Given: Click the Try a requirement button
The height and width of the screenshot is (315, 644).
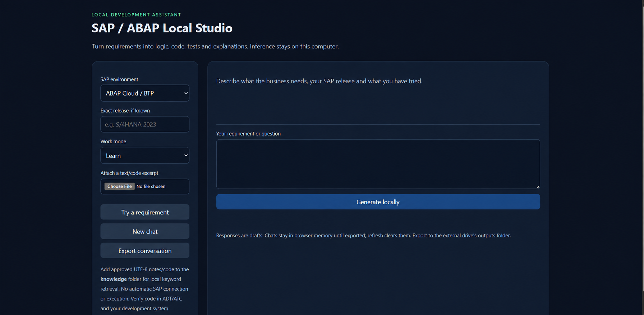Looking at the screenshot, I should [145, 212].
